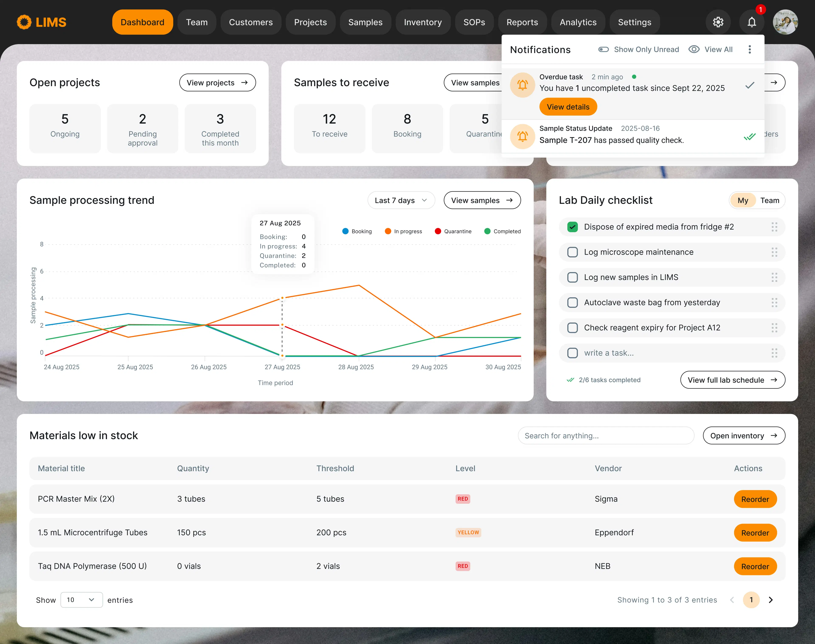This screenshot has height=644, width=815.
Task: Go to next page arrow in table pagination
Action: [x=771, y=600]
